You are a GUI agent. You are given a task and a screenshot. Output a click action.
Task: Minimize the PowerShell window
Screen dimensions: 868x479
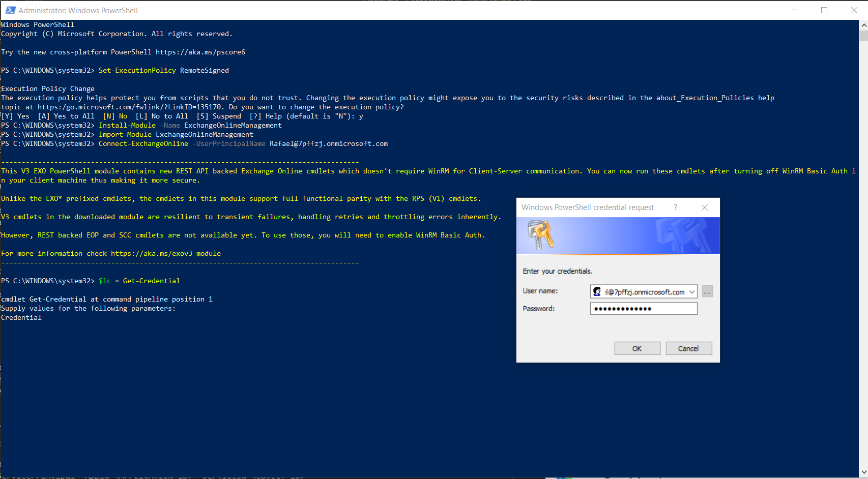pos(795,10)
